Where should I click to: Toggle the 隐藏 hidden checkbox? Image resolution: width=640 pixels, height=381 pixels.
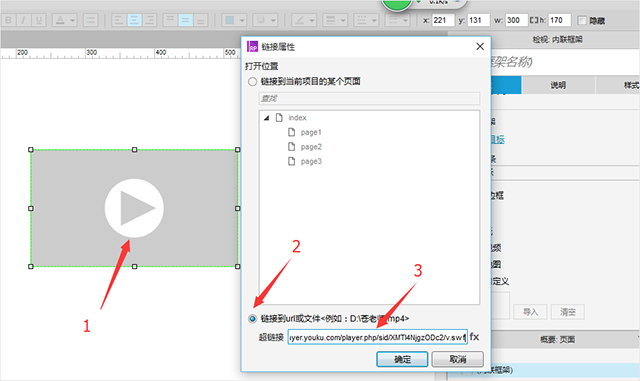pos(582,20)
